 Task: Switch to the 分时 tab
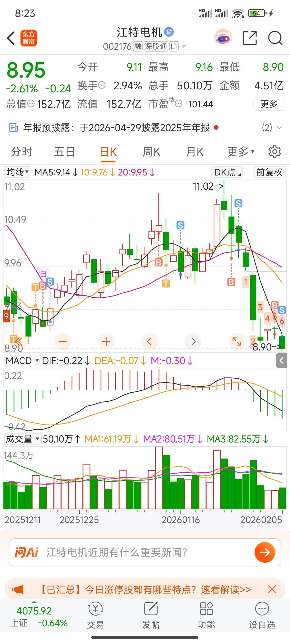pos(21,152)
